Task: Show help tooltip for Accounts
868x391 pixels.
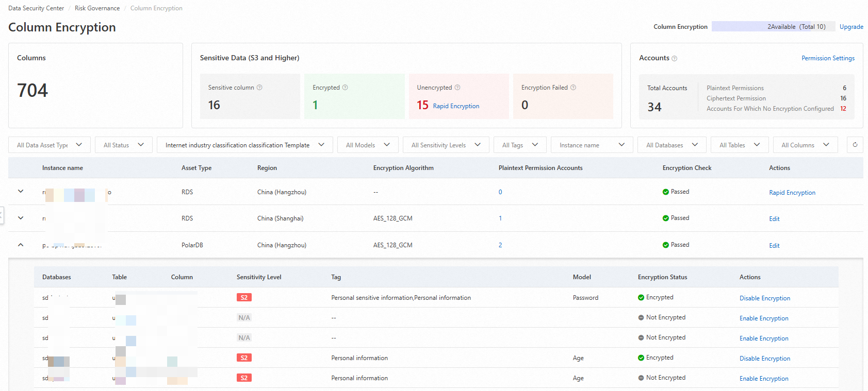Action: coord(674,59)
